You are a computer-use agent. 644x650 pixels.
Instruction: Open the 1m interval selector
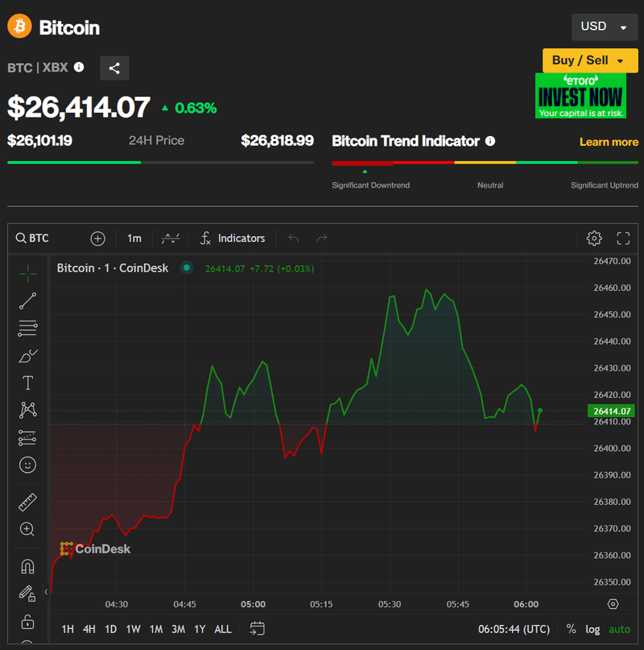pyautogui.click(x=134, y=238)
